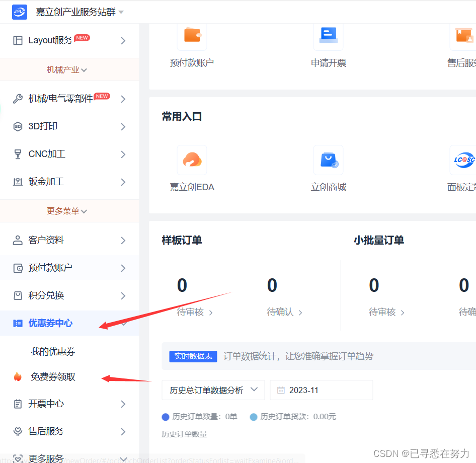Expand the sidebar 预付款账户 chevron

[x=123, y=268]
